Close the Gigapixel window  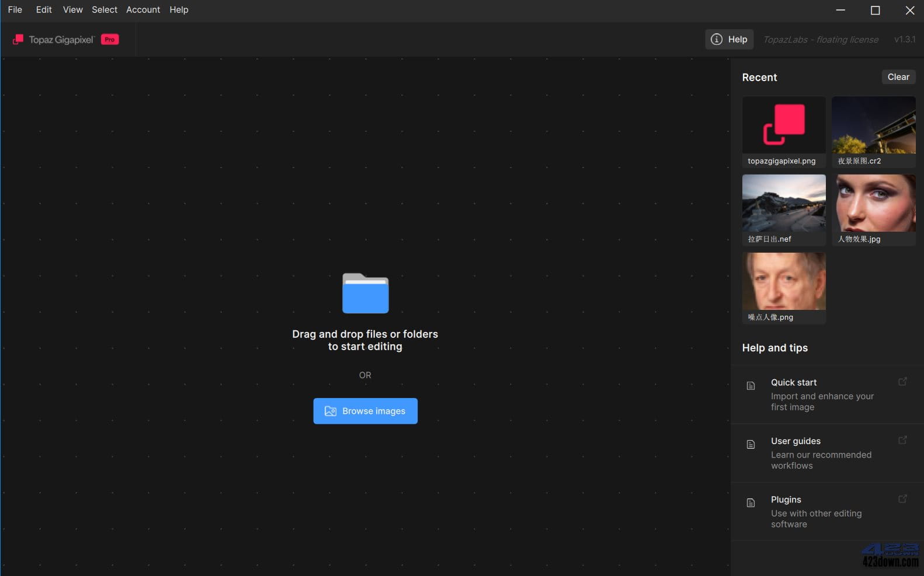coord(910,10)
